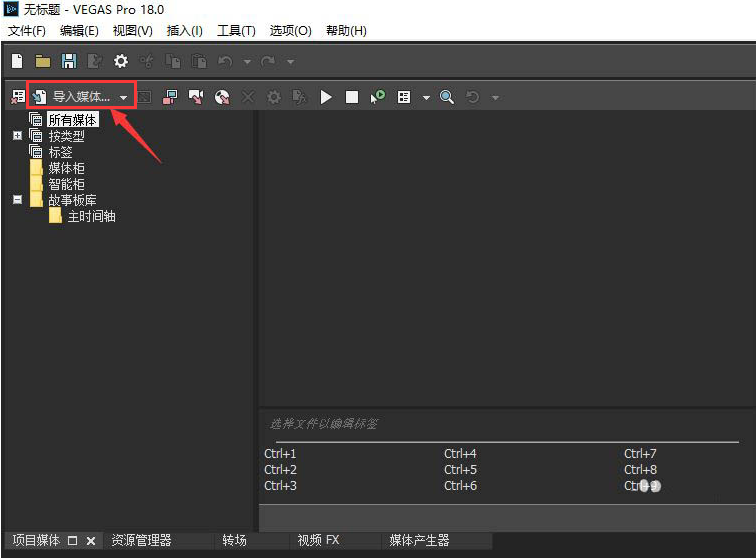This screenshot has width=756, height=558.
Task: Switch to the 转场 tab
Action: [x=234, y=540]
